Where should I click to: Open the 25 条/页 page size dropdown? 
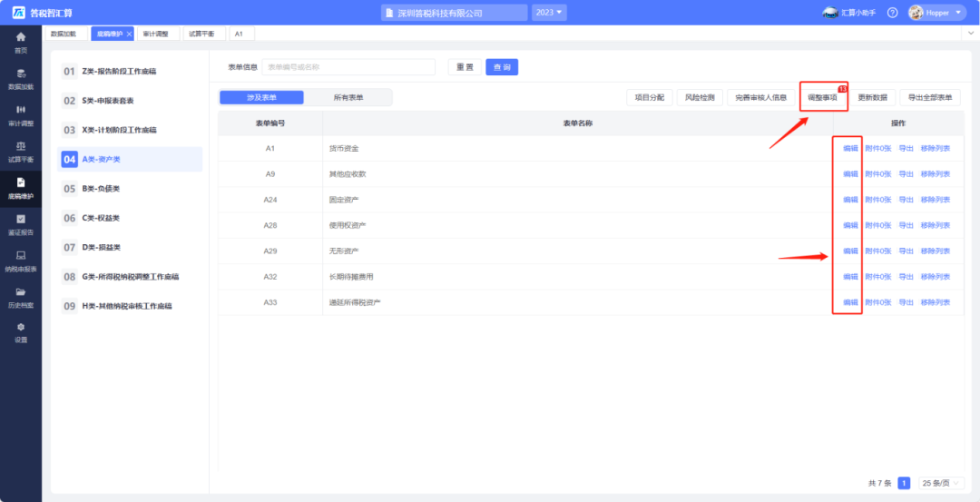941,483
